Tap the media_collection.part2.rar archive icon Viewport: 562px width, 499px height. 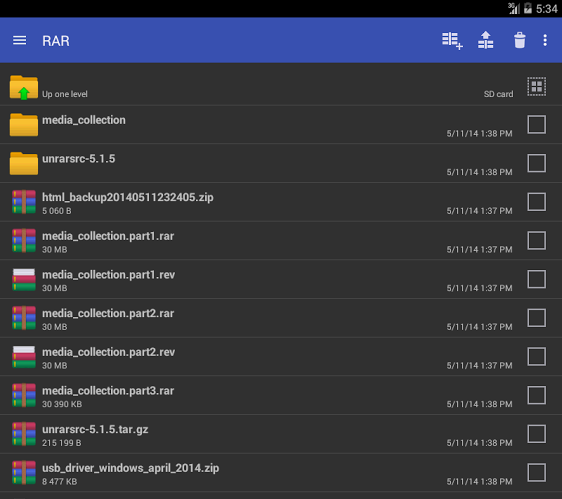pos(24,318)
